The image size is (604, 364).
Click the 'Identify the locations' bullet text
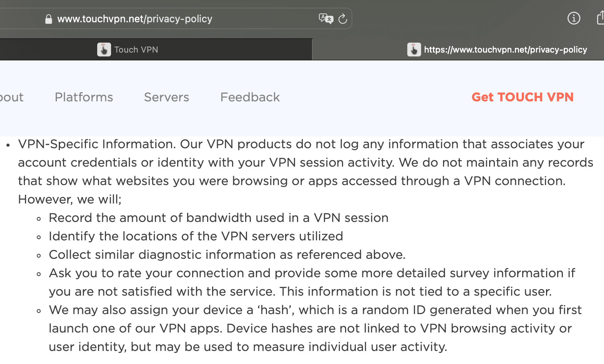pyautogui.click(x=196, y=236)
